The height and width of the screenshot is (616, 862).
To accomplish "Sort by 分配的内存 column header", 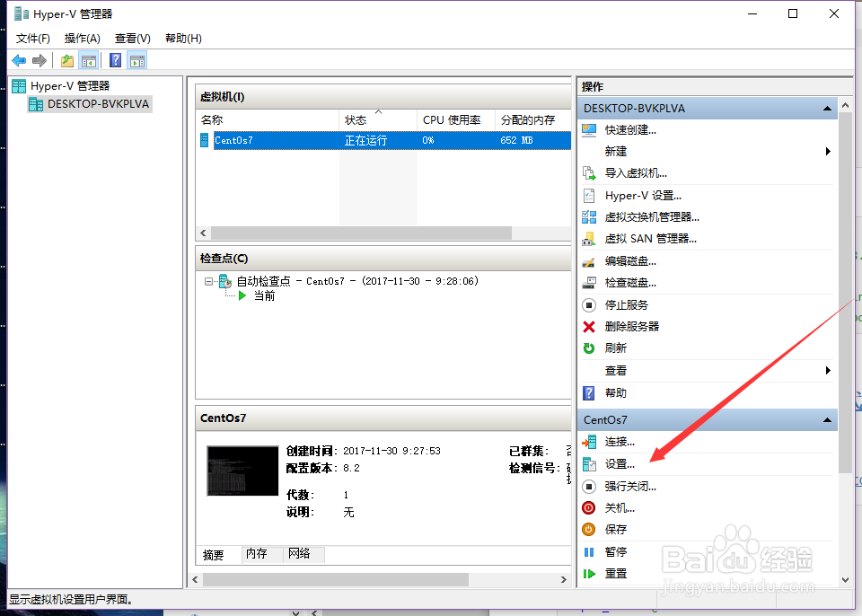I will pyautogui.click(x=533, y=120).
